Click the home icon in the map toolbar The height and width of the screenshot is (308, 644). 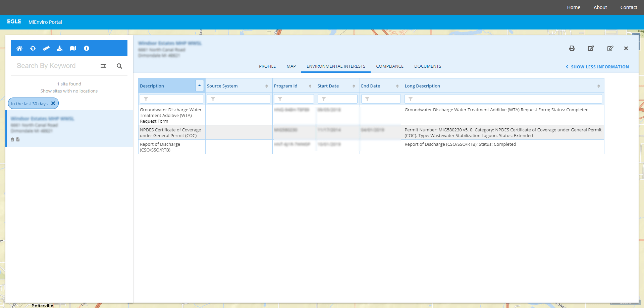tap(19, 48)
